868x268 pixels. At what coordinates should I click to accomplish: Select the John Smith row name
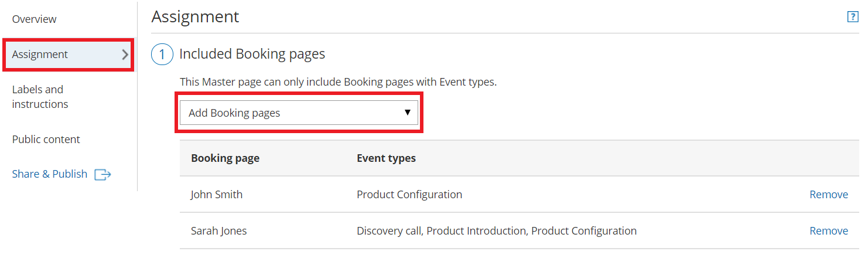(216, 195)
